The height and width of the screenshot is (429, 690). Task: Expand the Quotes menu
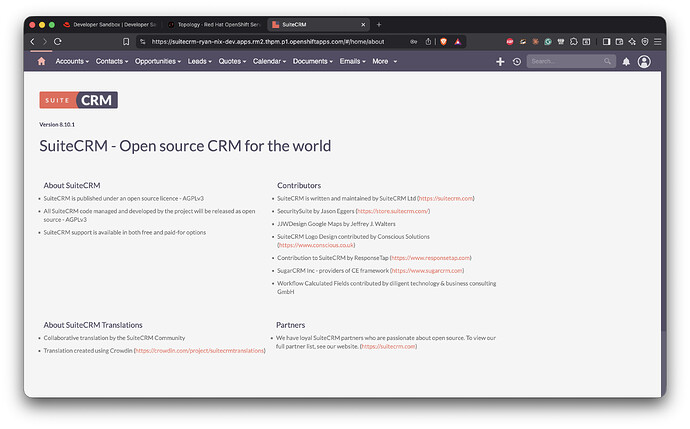[232, 61]
